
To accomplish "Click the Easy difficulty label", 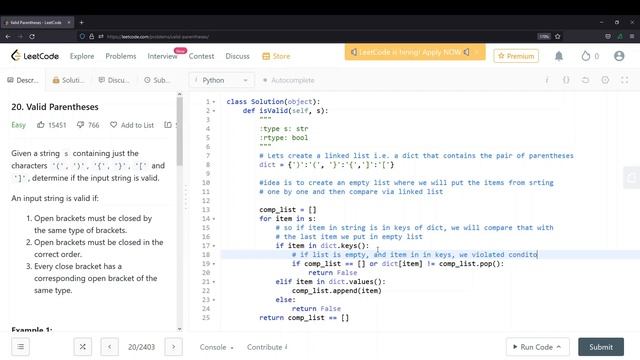I will coord(18,125).
